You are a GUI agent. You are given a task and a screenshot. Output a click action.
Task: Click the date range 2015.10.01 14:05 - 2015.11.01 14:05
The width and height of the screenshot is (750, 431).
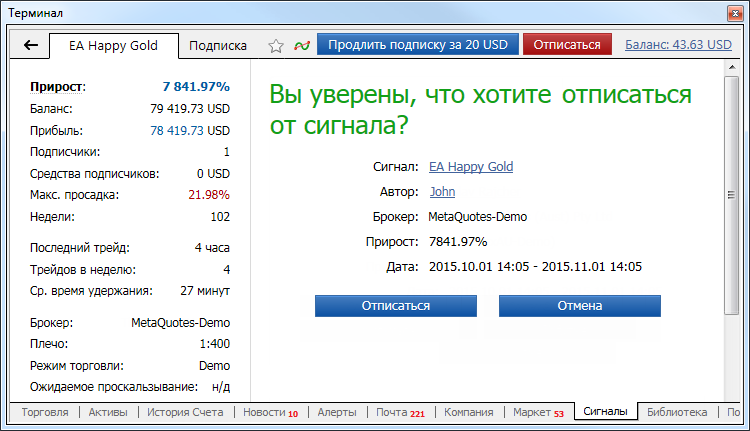pyautogui.click(x=535, y=267)
